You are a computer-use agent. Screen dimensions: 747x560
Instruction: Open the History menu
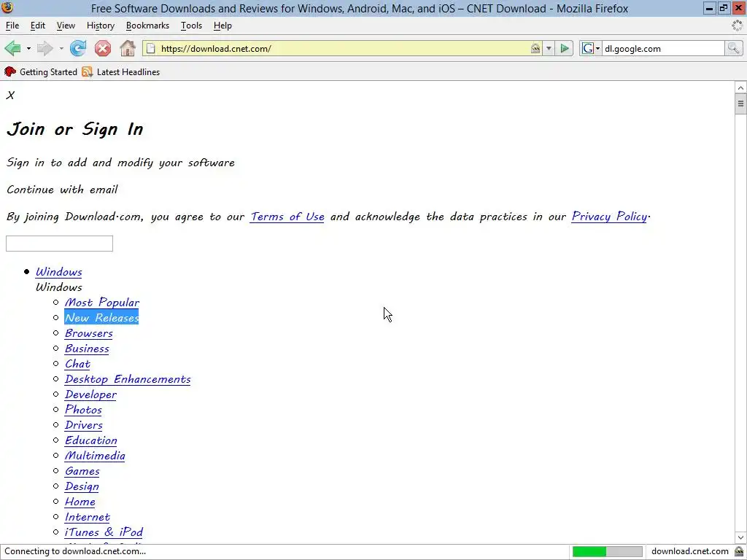point(101,26)
